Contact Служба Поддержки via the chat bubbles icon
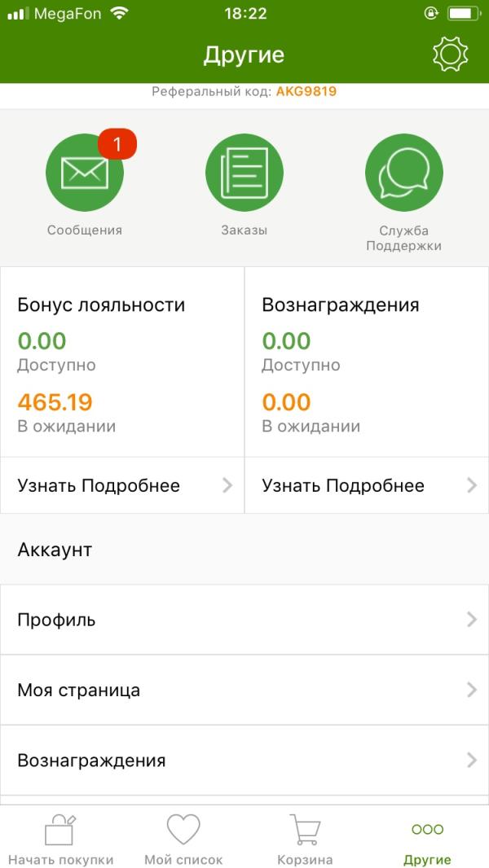489x868 pixels. (x=404, y=173)
